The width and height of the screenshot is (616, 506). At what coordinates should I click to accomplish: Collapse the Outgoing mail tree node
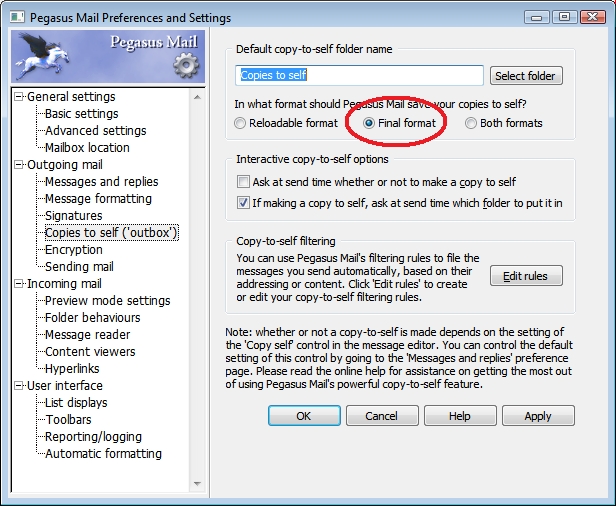[19, 165]
